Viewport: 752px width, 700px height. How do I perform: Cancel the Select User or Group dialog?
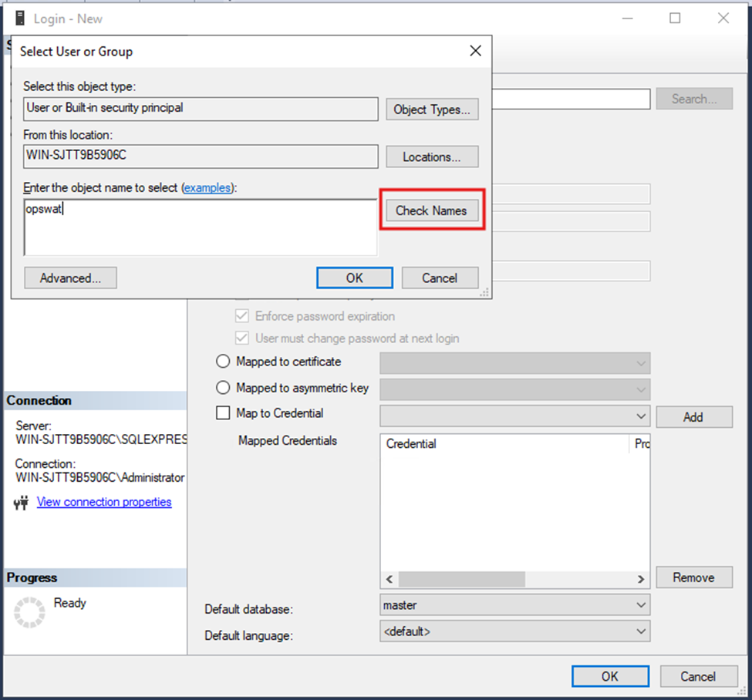tap(440, 278)
